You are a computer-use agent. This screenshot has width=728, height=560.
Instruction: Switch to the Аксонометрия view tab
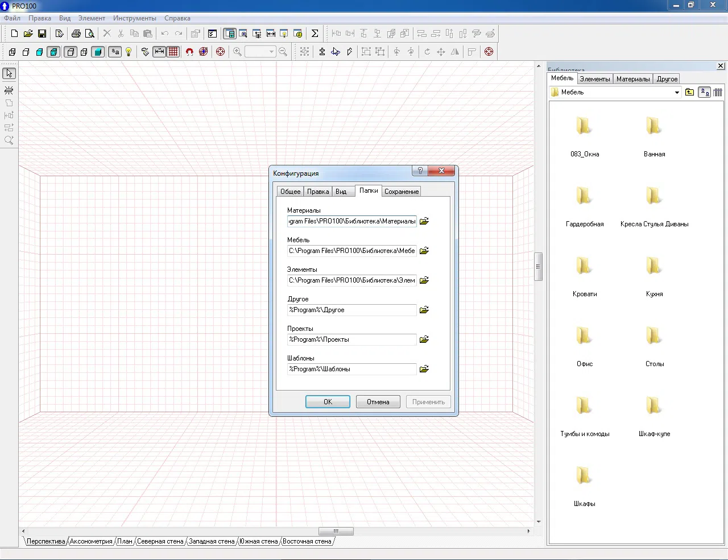click(x=91, y=541)
